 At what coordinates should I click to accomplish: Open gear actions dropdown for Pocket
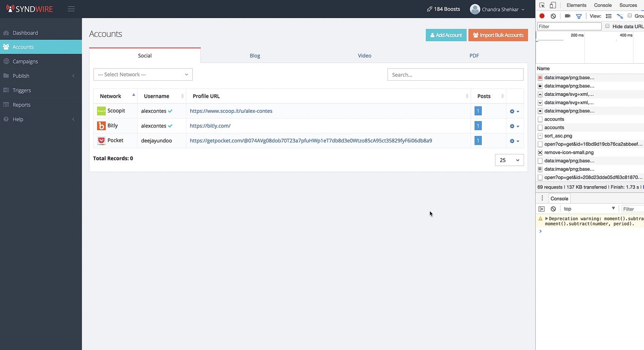click(514, 141)
